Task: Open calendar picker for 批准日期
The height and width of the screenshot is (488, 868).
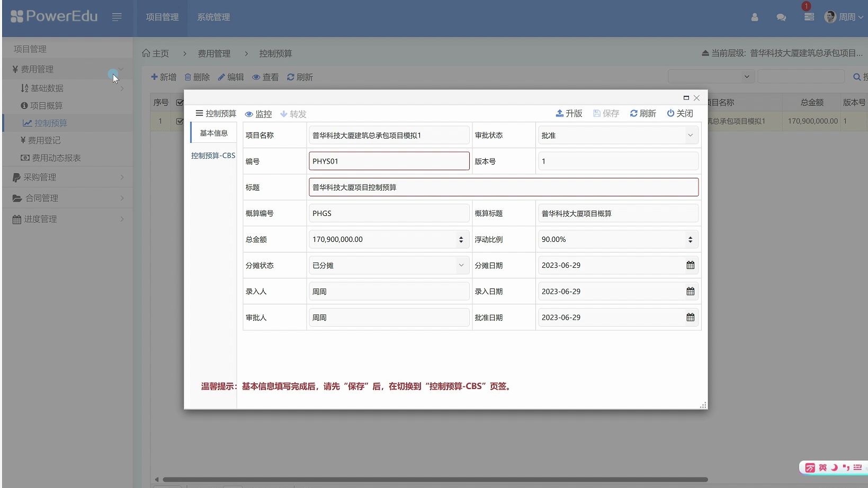Action: (x=691, y=318)
